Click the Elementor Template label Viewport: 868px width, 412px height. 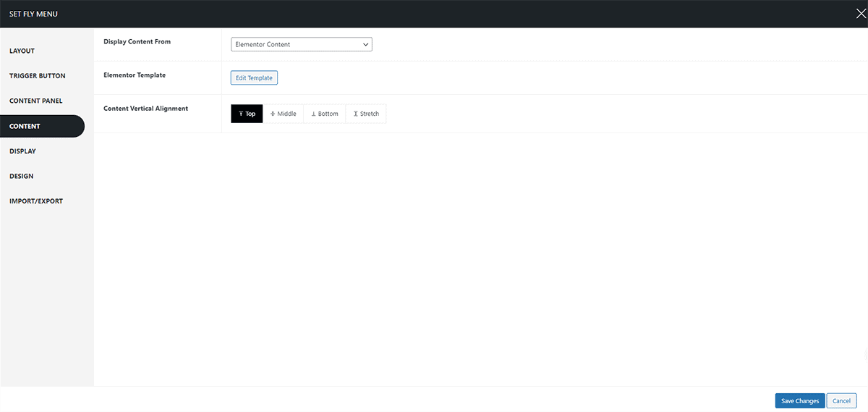(x=135, y=75)
